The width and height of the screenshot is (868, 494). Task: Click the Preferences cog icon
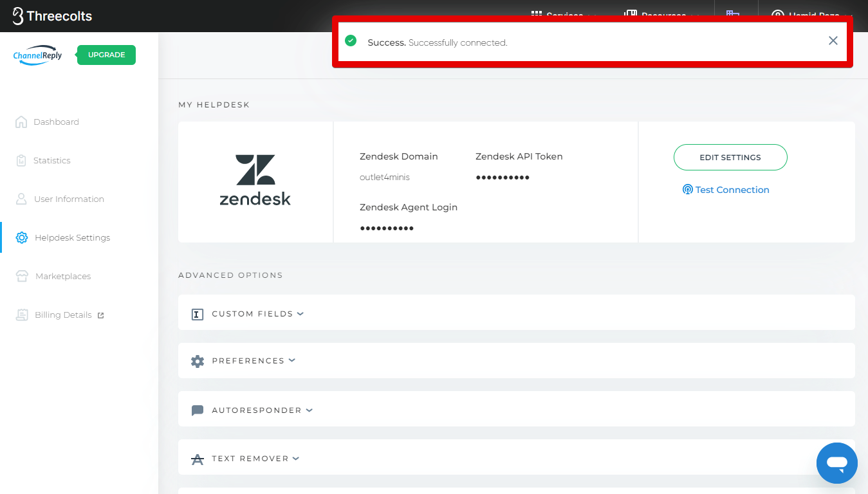[198, 361]
